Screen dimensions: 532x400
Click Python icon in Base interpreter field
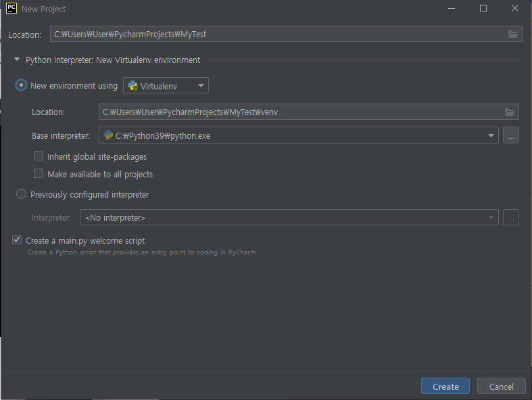(108, 135)
